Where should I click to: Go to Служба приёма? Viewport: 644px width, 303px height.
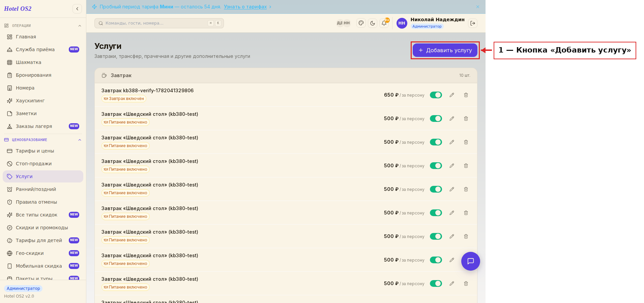[x=43, y=49]
